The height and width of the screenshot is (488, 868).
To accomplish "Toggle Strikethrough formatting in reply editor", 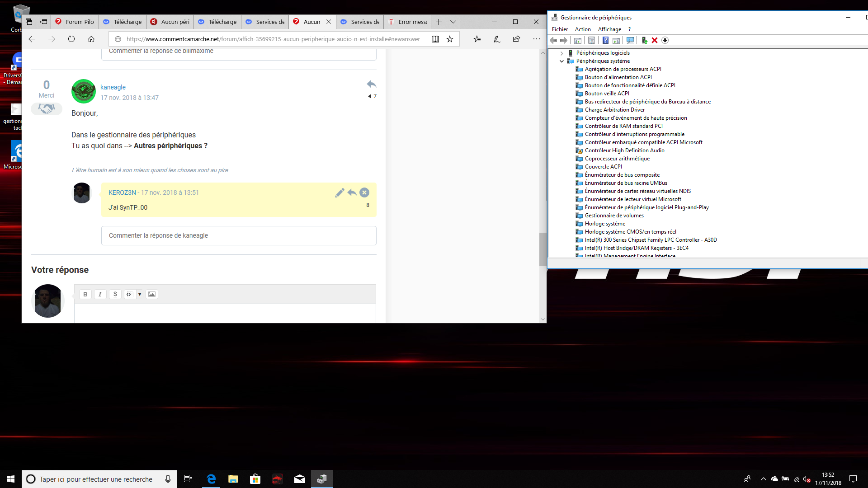I will point(115,294).
